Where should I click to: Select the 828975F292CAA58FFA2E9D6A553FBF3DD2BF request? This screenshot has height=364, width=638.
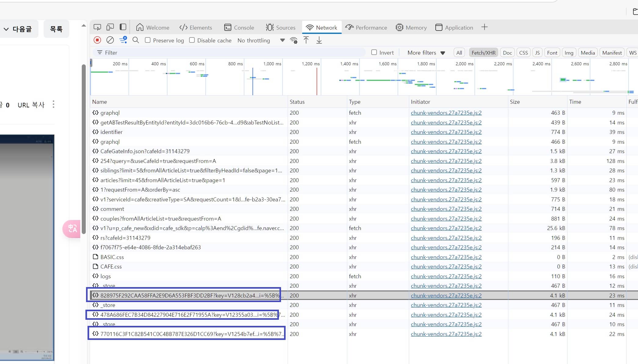(189, 295)
